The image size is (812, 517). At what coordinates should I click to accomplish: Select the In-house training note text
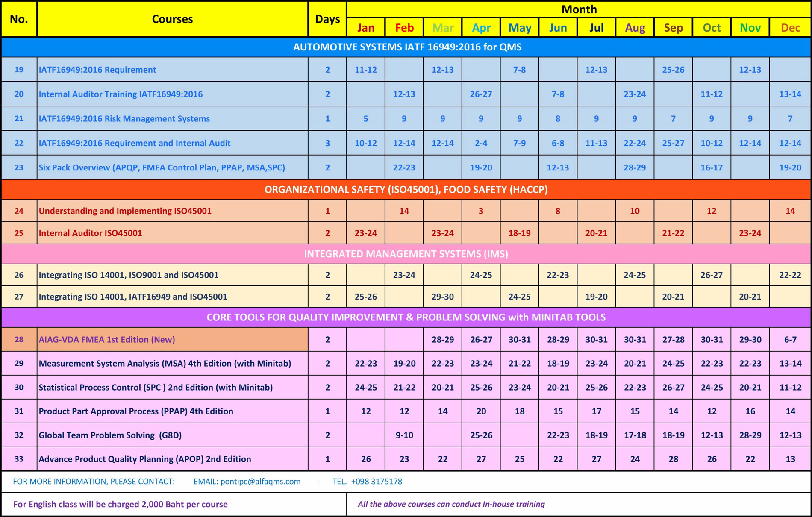point(451,504)
